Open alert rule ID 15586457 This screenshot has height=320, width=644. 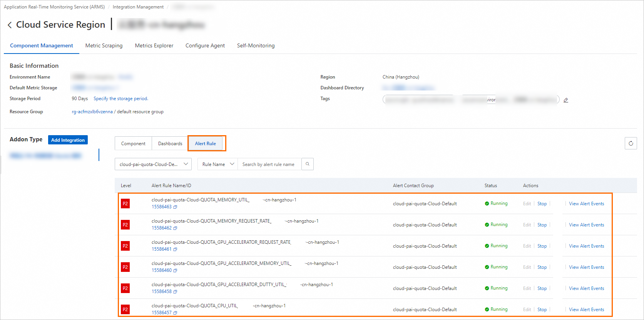[161, 313]
